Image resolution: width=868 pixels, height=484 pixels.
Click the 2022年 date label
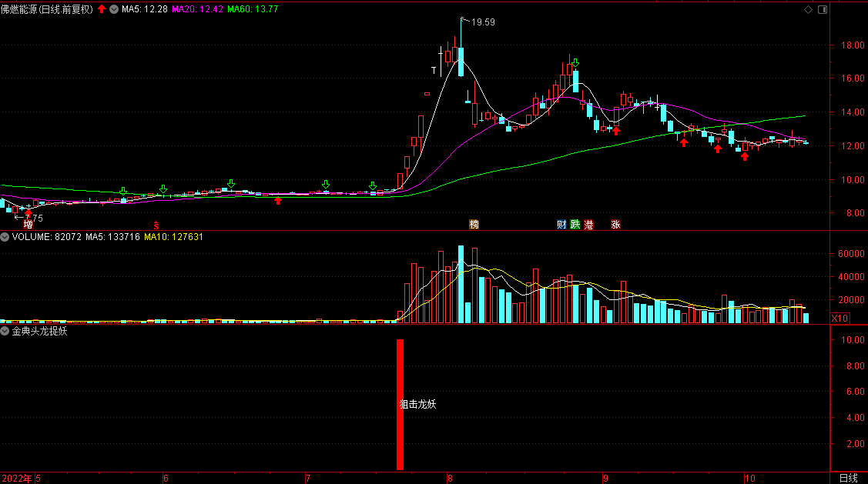(17, 479)
